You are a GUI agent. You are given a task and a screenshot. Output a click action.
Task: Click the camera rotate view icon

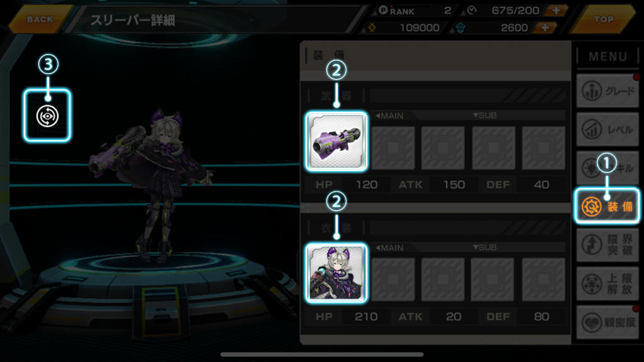pyautogui.click(x=47, y=116)
